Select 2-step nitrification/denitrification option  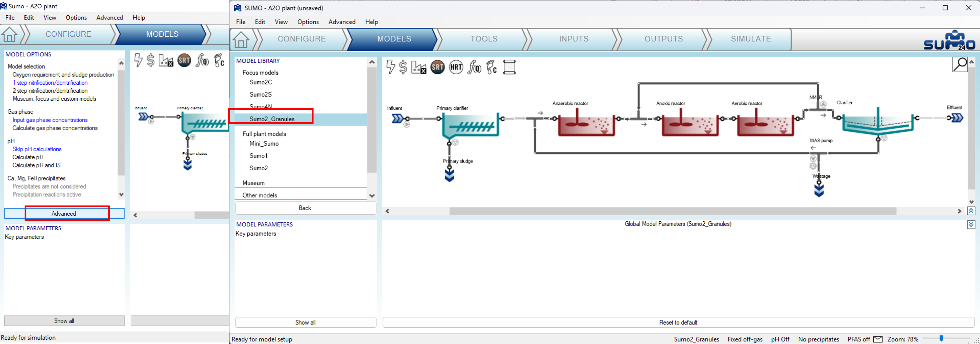[50, 91]
